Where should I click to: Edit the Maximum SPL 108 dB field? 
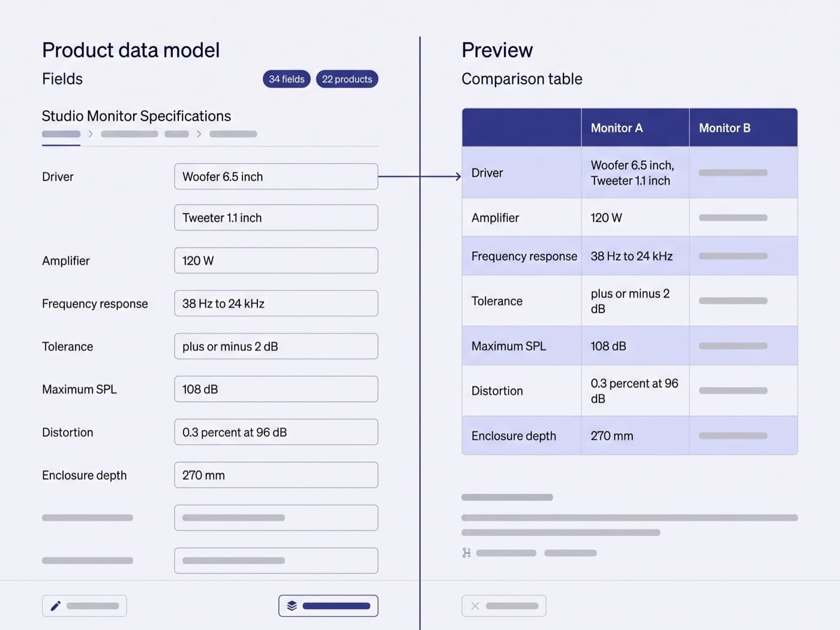[276, 389]
